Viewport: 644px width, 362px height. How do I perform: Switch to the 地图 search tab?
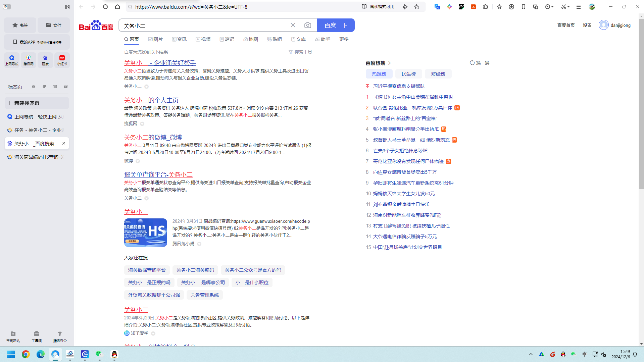point(251,39)
